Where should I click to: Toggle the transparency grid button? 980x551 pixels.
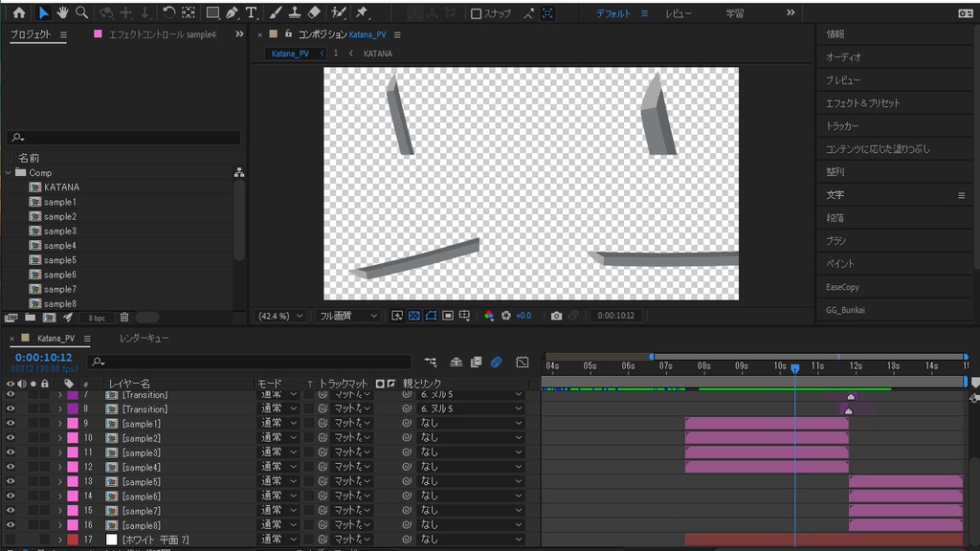pos(414,316)
